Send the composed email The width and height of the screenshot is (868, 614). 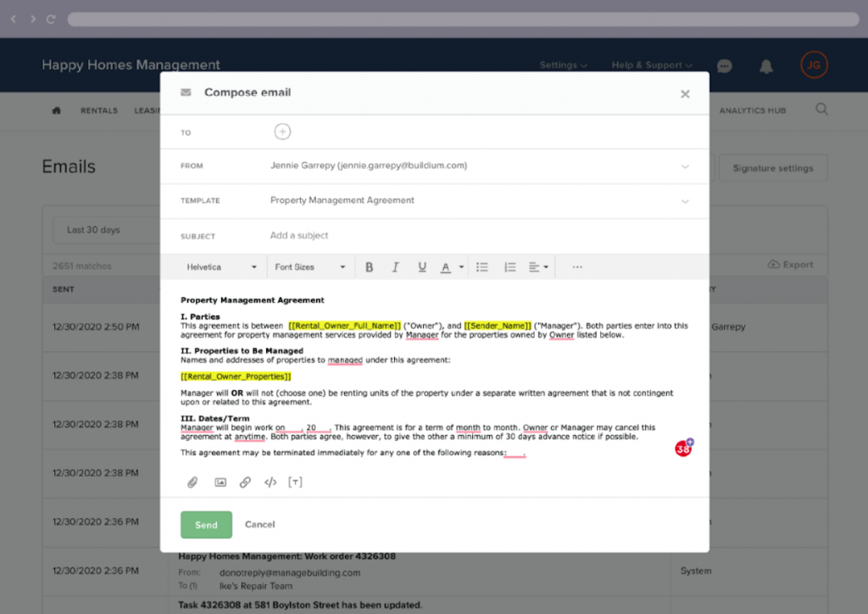[206, 525]
